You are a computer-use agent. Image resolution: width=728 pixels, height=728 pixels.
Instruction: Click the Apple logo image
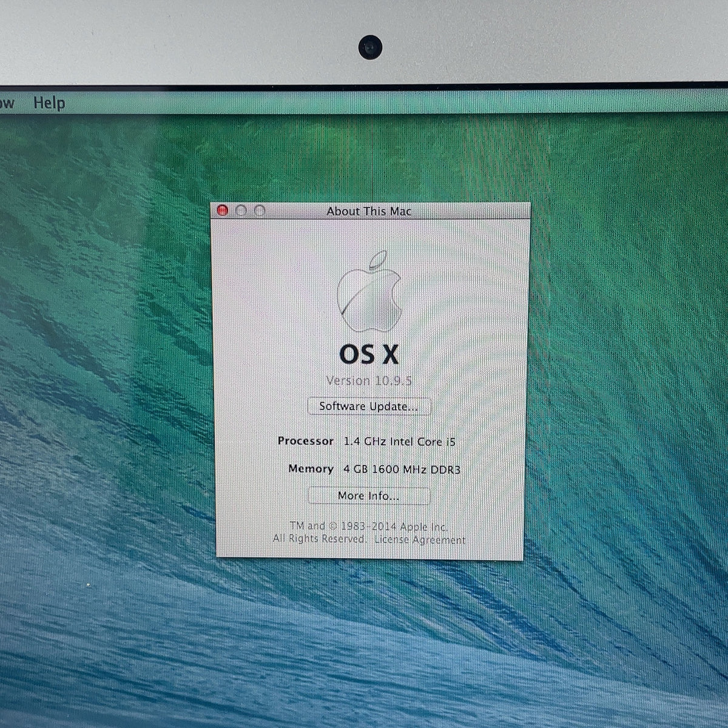369,291
